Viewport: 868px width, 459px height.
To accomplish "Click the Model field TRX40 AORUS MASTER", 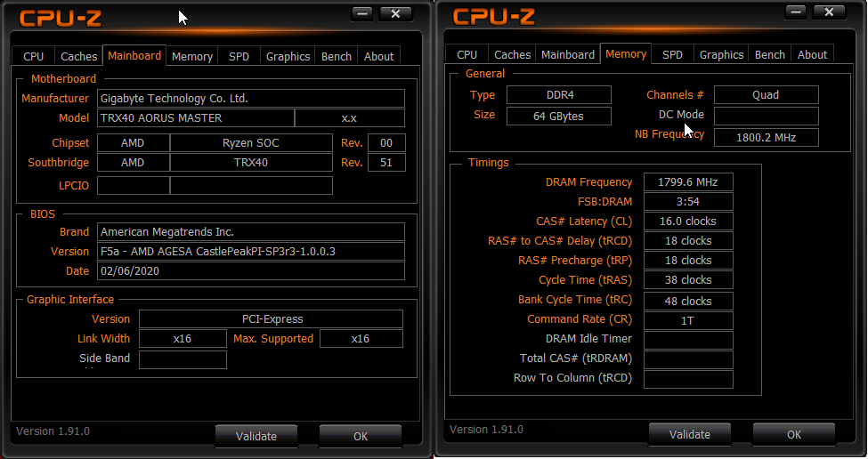I will (196, 117).
